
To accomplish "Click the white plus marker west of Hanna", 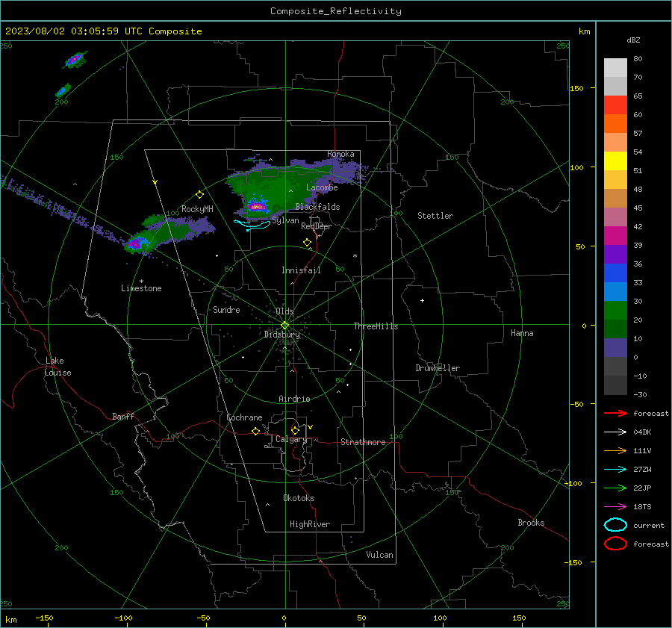I will [422, 300].
